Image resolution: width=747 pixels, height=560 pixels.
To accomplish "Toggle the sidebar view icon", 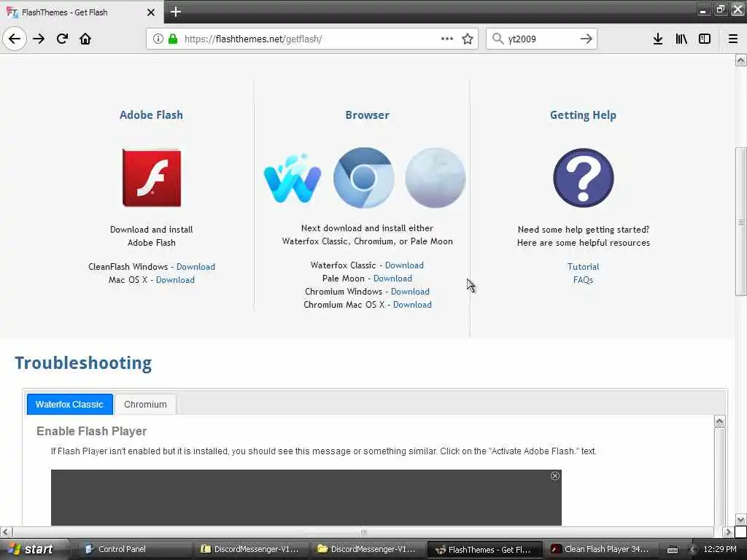I will click(x=705, y=39).
